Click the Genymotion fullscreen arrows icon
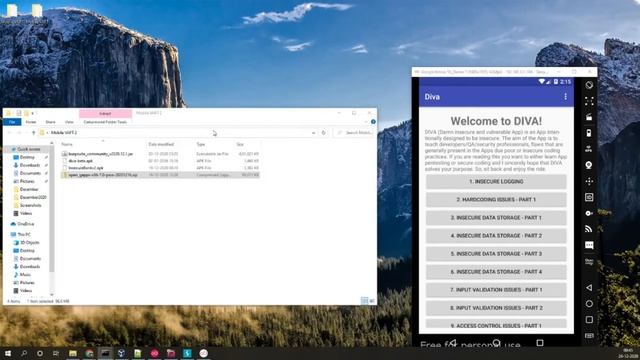The image size is (640, 360). [x=589, y=101]
